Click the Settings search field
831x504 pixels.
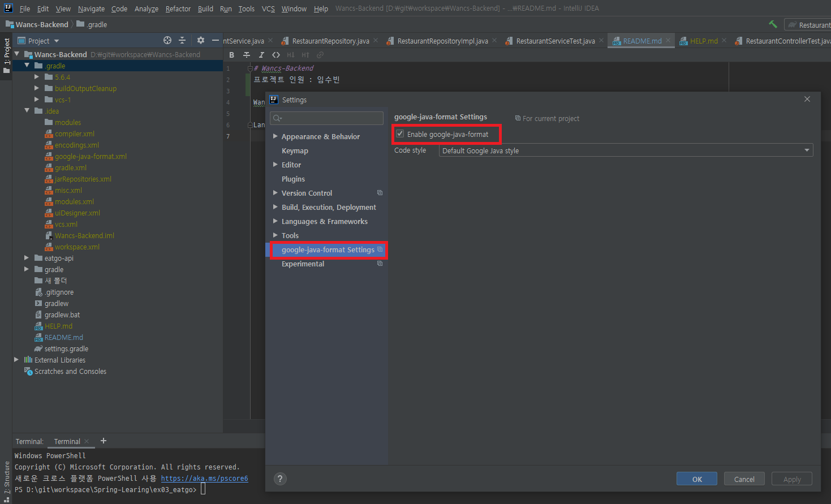[x=327, y=118]
